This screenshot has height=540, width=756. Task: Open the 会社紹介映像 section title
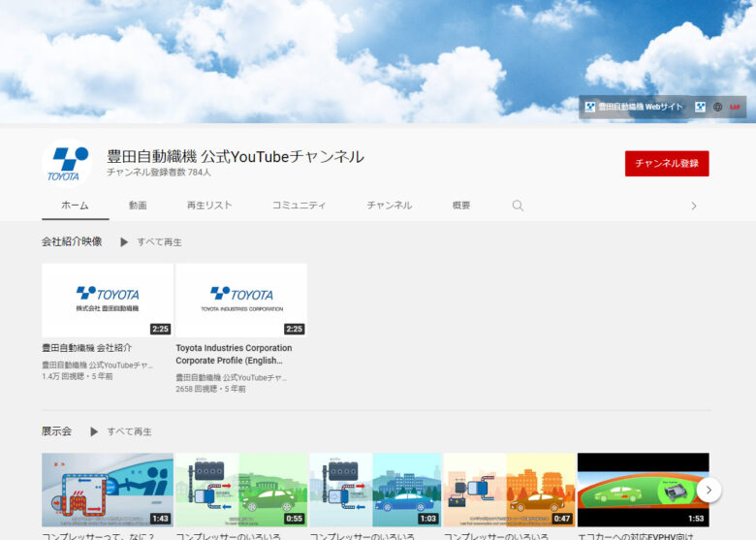72,241
